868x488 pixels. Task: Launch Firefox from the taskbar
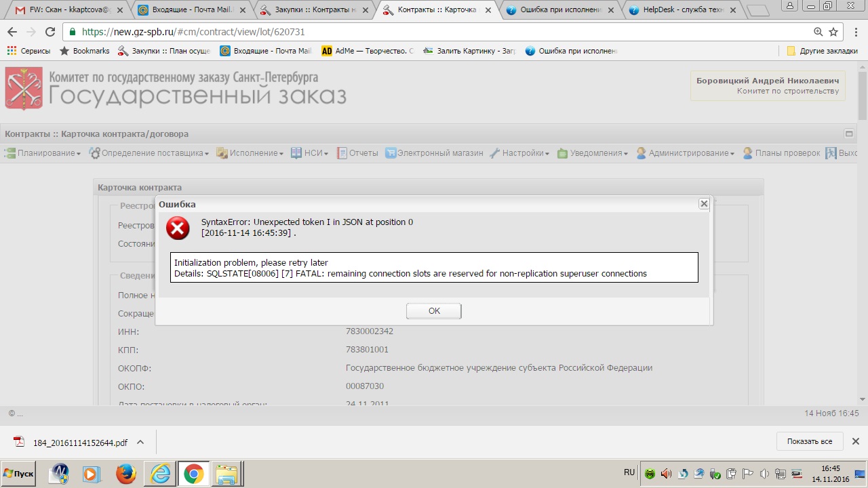tap(125, 474)
